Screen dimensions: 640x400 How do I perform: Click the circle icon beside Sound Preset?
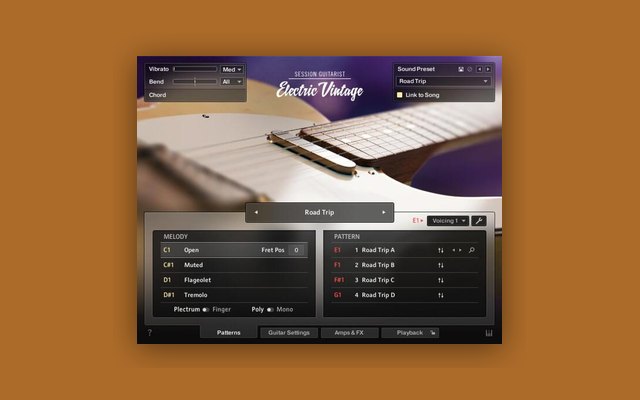470,69
